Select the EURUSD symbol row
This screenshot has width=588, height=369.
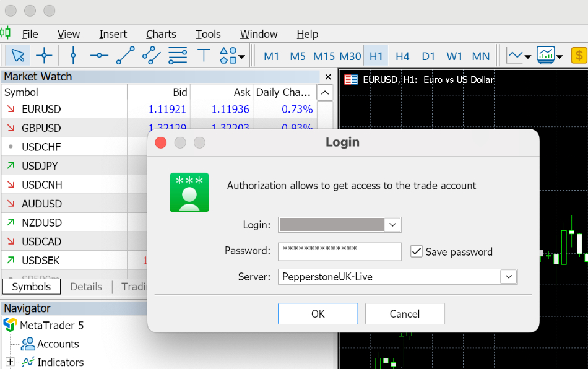tap(159, 109)
